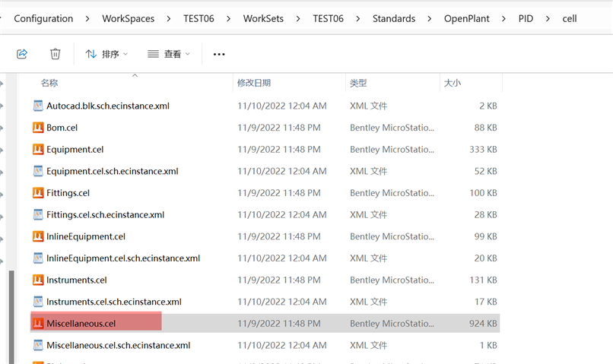
Task: Expand chevron after OpenPlant breadcrumb
Action: 503,18
